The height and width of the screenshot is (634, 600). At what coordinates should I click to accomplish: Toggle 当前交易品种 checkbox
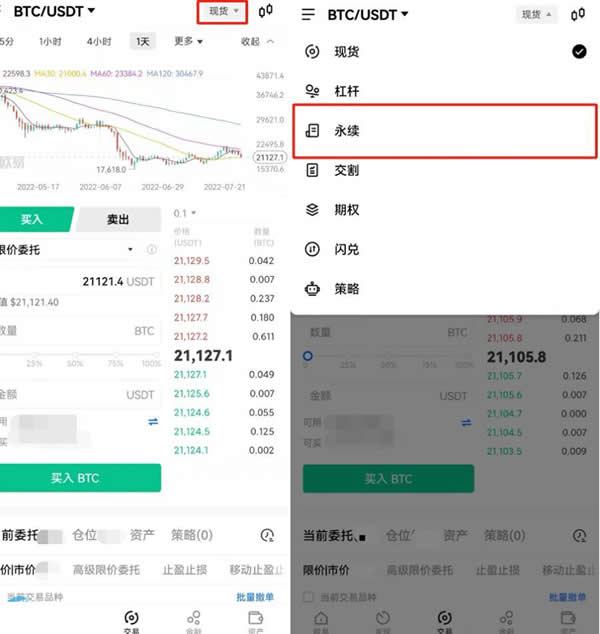(x=308, y=597)
